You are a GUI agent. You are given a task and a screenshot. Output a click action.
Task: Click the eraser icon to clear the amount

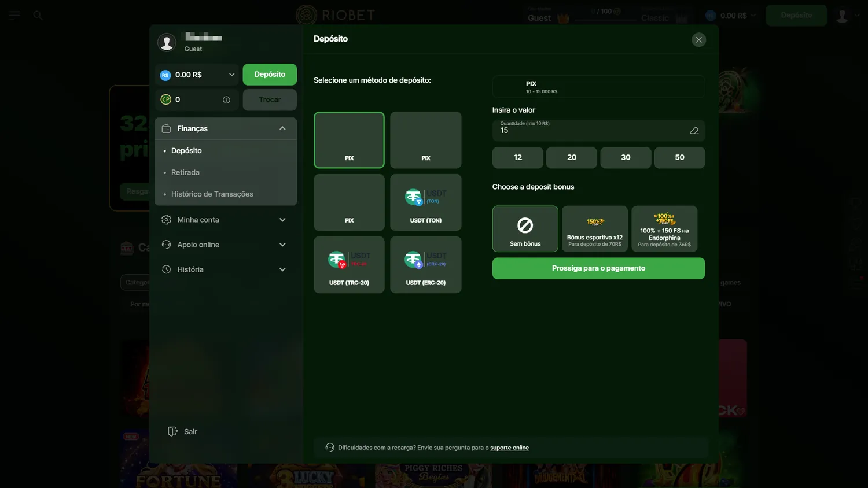pyautogui.click(x=694, y=131)
